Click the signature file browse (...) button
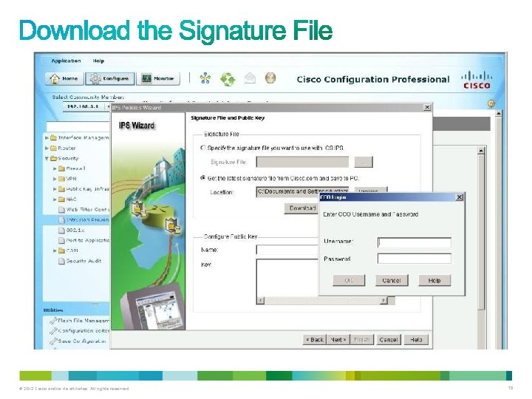Viewport: 532px width, 399px height. 364,162
